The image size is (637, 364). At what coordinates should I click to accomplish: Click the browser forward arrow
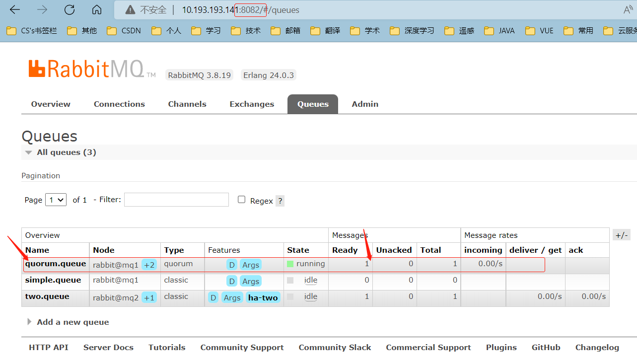coord(42,9)
